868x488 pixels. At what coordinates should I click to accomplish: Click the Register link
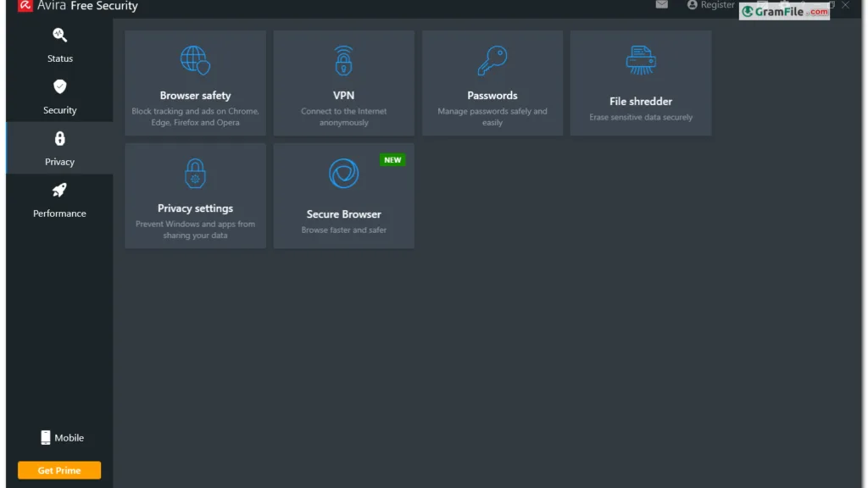(x=717, y=4)
